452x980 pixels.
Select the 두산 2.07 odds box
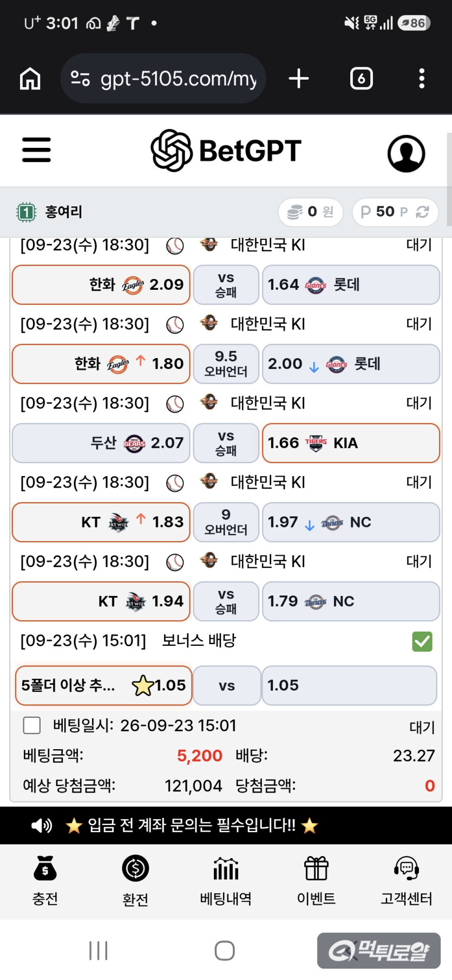[101, 443]
